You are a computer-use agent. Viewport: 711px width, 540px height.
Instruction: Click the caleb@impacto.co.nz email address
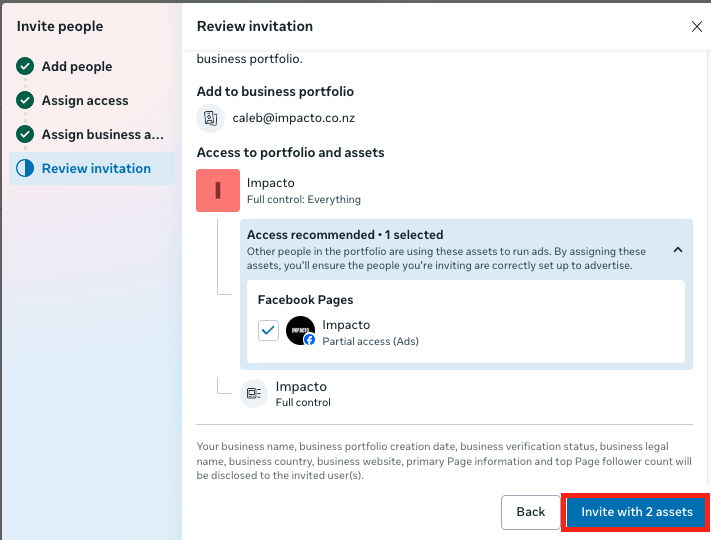294,118
